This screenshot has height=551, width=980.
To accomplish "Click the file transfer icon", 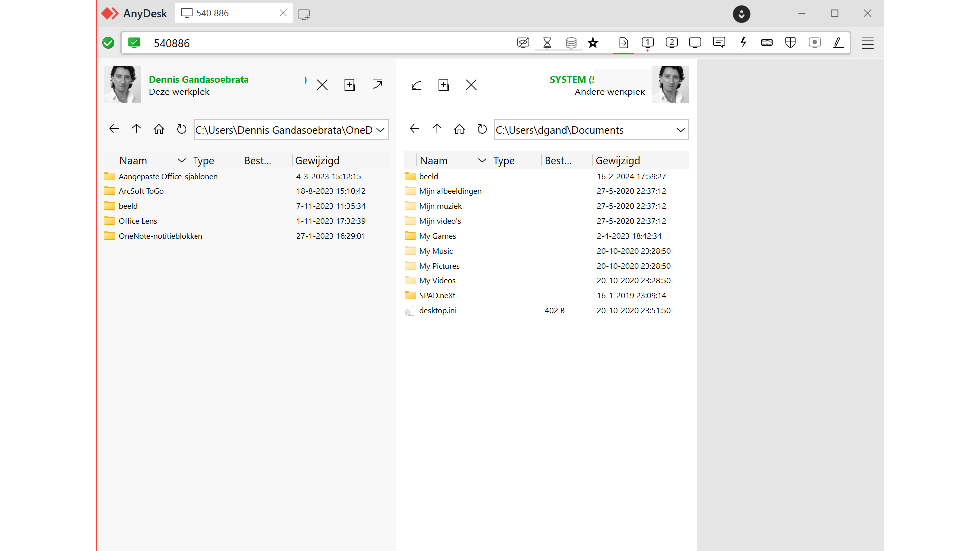I will coord(623,43).
